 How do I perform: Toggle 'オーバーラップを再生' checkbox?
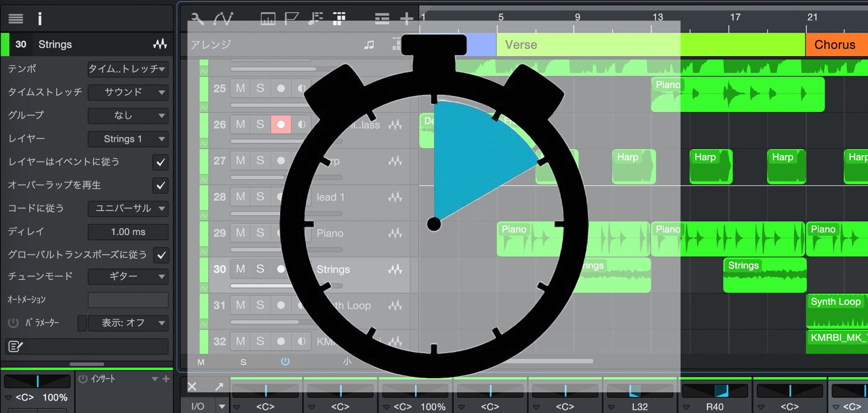point(160,185)
